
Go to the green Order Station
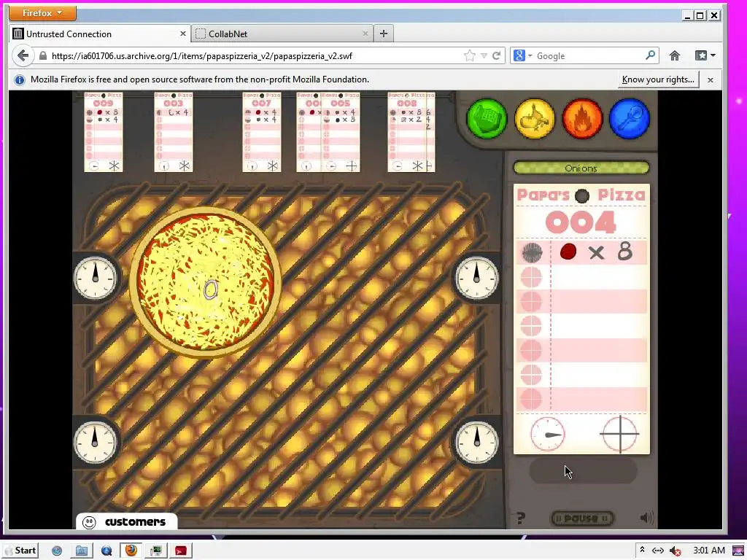(x=487, y=119)
